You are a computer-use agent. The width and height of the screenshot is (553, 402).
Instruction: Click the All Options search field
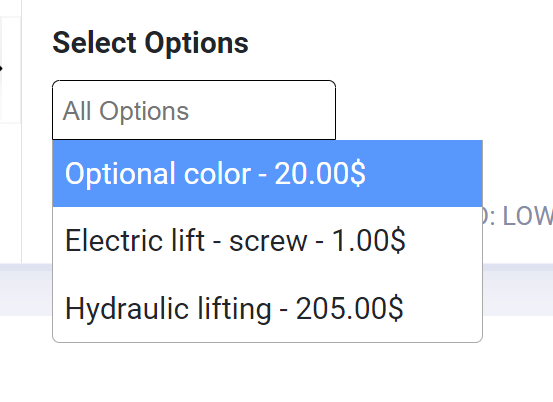click(x=194, y=110)
